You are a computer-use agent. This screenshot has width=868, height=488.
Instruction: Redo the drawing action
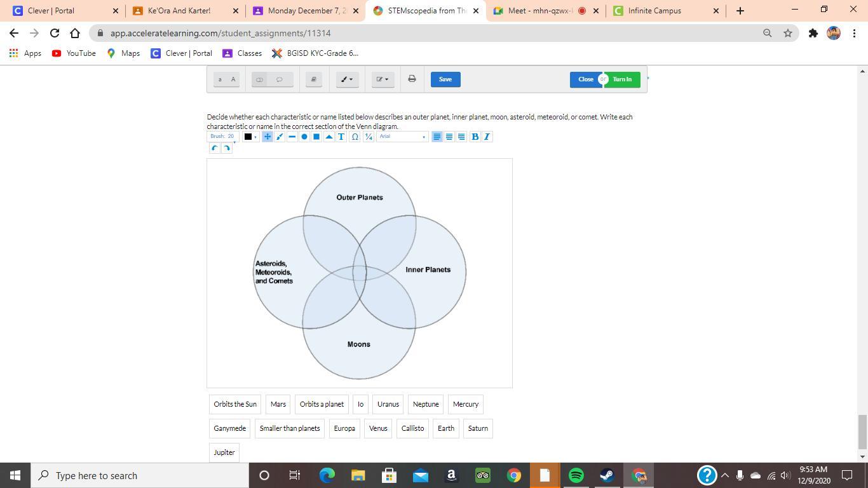tap(227, 148)
